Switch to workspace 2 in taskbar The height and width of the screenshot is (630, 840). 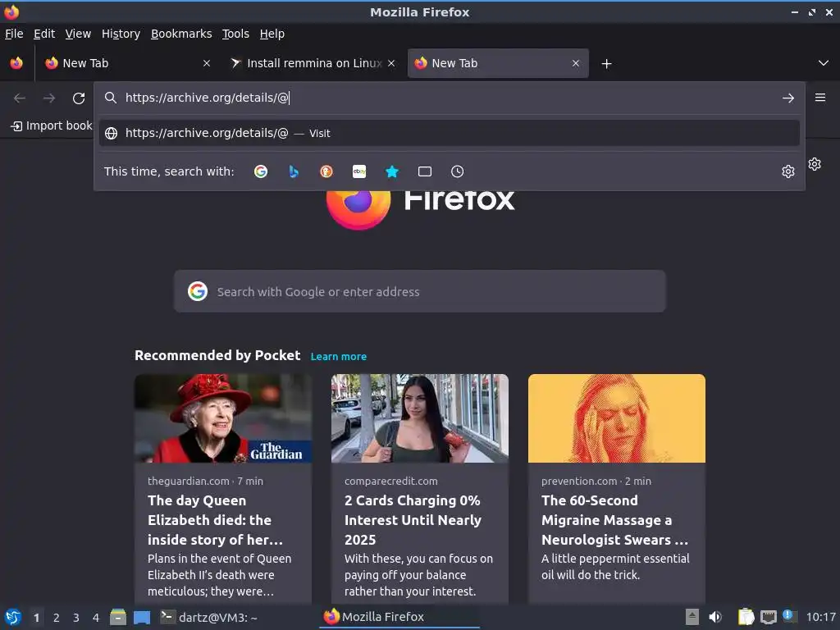click(57, 618)
